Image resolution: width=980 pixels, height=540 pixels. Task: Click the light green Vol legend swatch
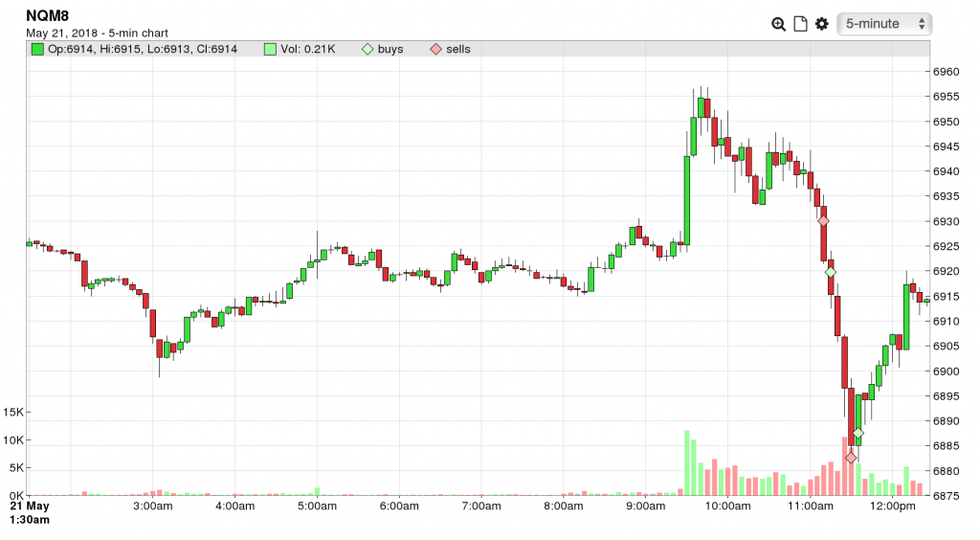pyautogui.click(x=270, y=50)
